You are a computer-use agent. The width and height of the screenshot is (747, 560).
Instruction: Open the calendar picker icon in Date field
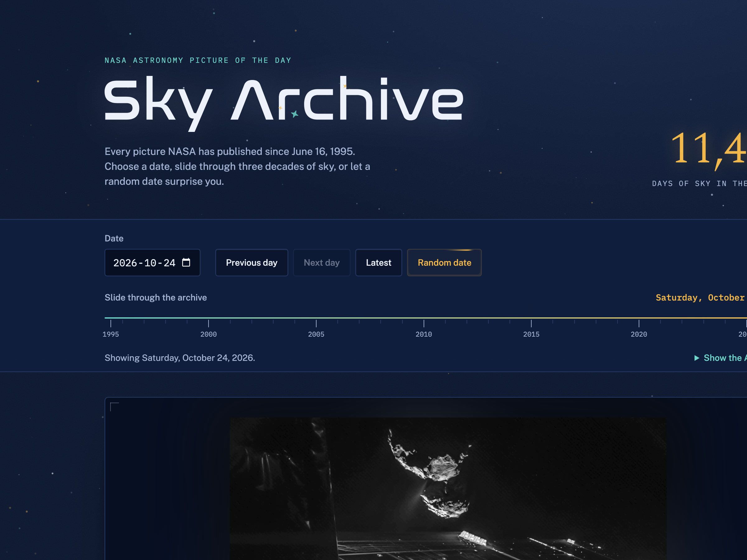click(186, 262)
